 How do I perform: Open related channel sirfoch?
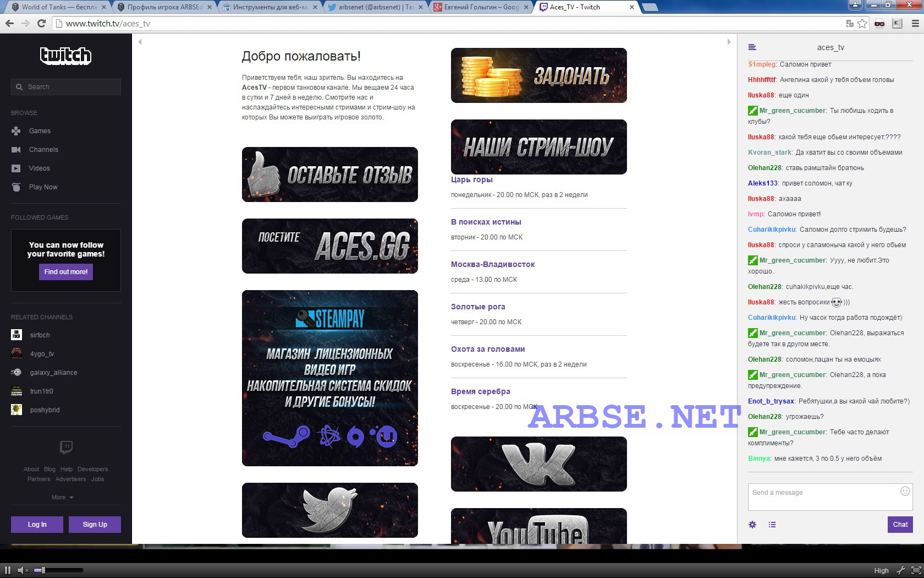pos(40,335)
